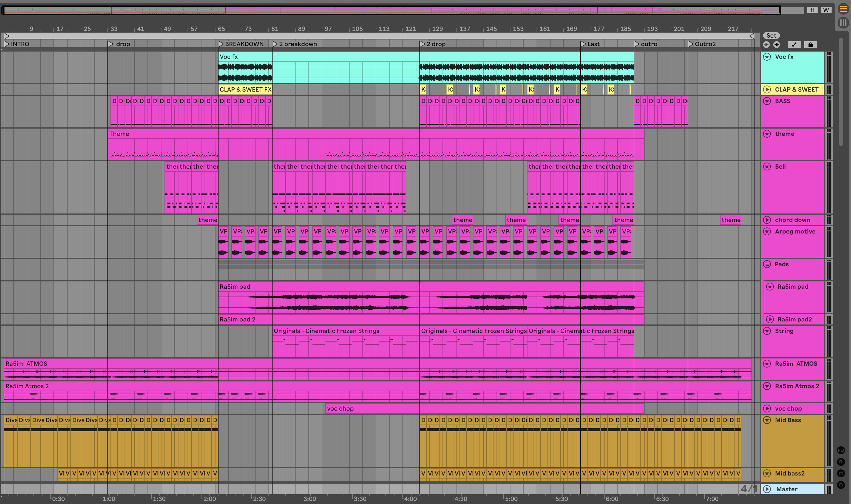Collapse the Pads group track
Viewport: 851px width, 504px height.
(x=767, y=264)
